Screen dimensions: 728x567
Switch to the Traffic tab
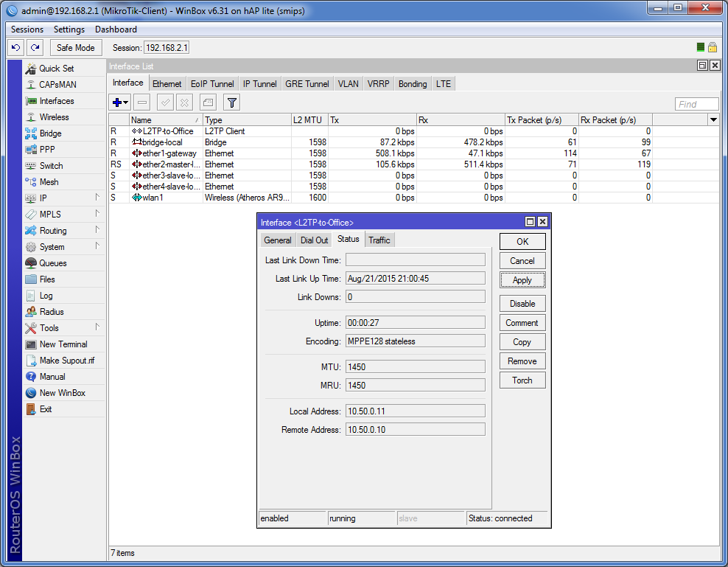pos(379,240)
